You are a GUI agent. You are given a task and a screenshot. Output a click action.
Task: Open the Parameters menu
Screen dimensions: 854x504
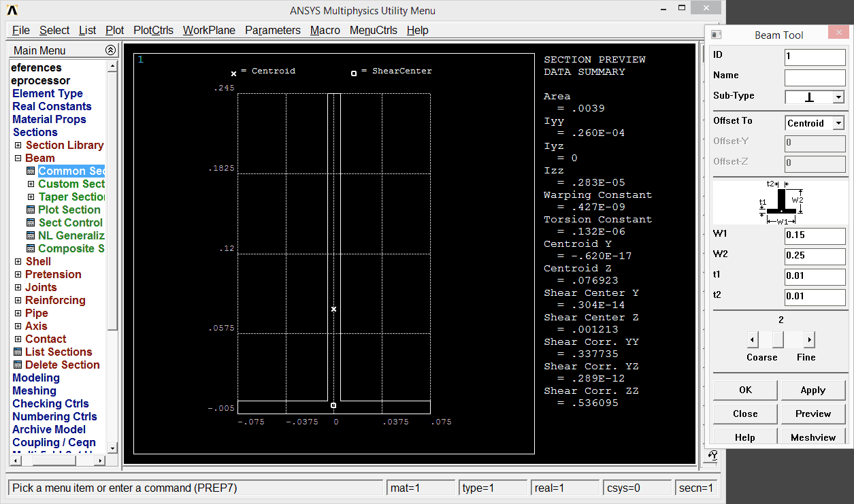273,30
